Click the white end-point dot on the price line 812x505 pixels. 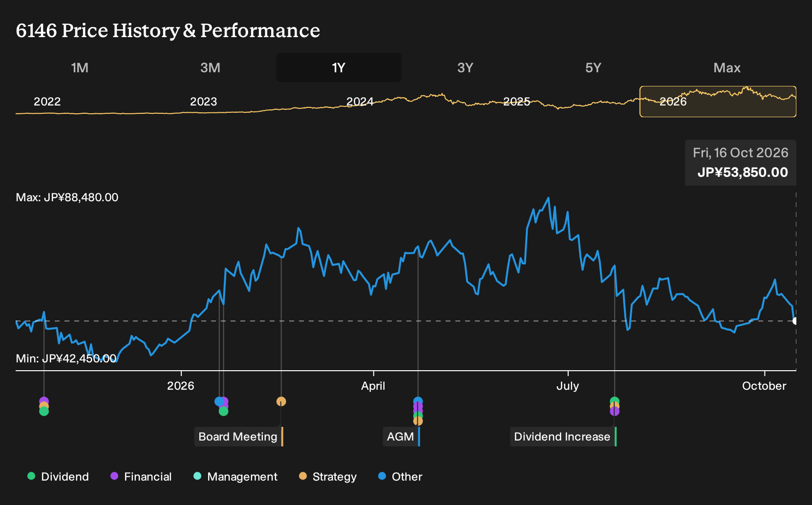tap(796, 321)
